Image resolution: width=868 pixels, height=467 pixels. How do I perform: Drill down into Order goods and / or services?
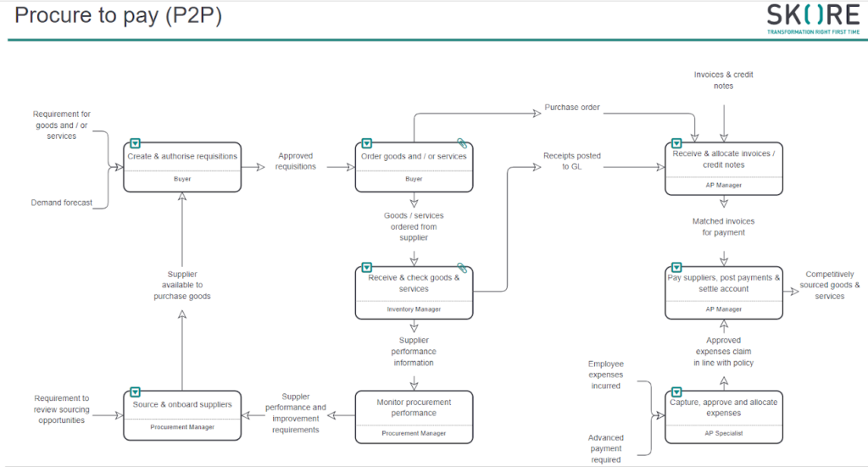pyautogui.click(x=367, y=143)
